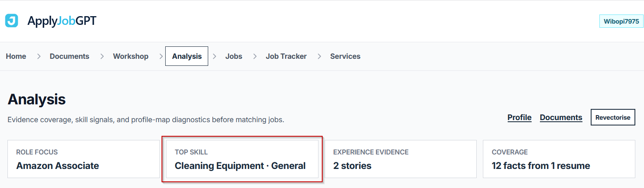Click the ApplyJobGPT logo icon
This screenshot has width=644, height=188.
click(x=12, y=21)
